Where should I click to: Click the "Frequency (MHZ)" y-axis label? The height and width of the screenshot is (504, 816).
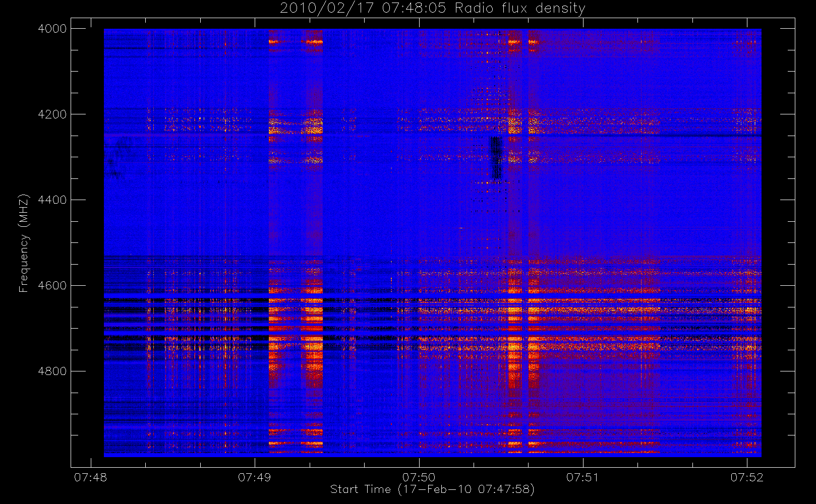23,243
